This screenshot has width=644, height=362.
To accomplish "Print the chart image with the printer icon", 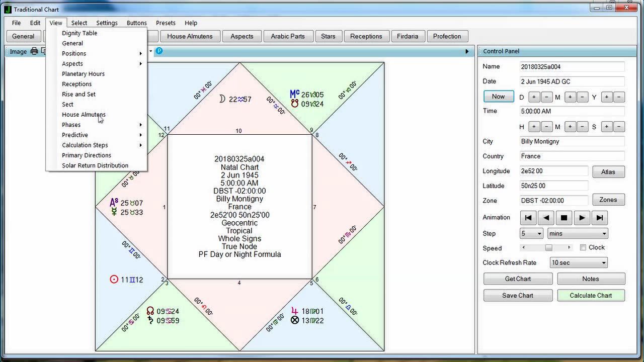I will tap(34, 51).
